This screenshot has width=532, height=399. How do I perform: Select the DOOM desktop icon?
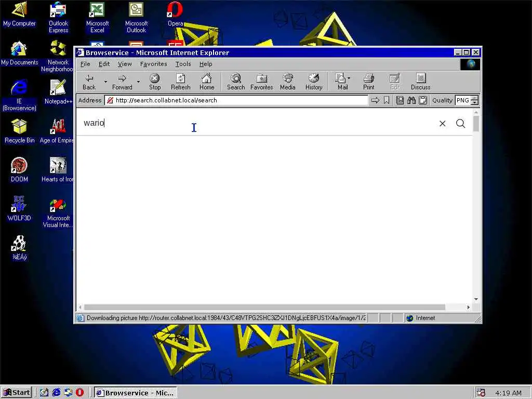19,170
